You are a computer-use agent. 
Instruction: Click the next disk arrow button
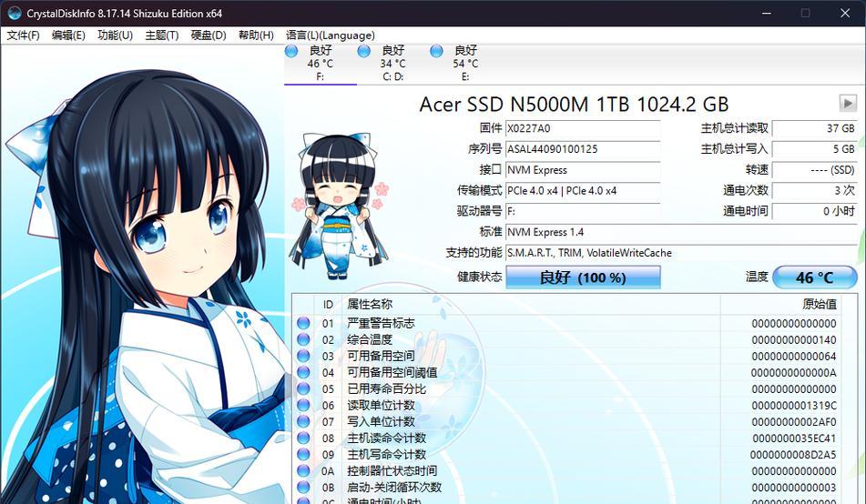[x=848, y=103]
